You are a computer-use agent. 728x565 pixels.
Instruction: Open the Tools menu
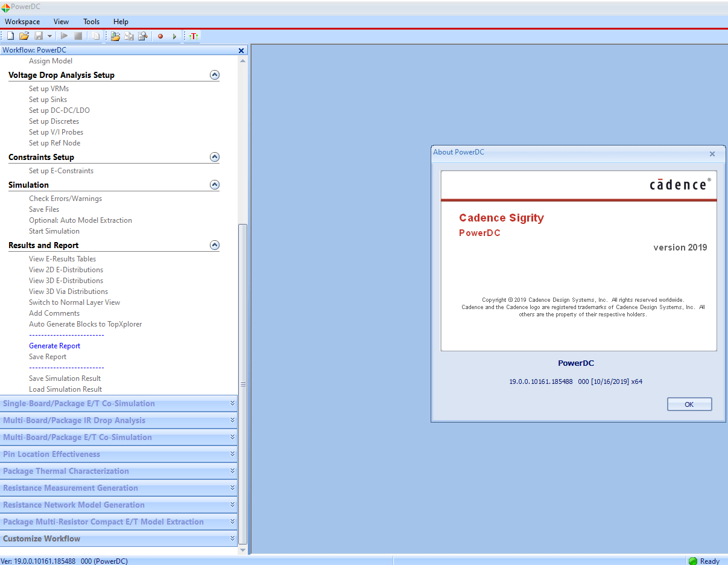coord(91,22)
